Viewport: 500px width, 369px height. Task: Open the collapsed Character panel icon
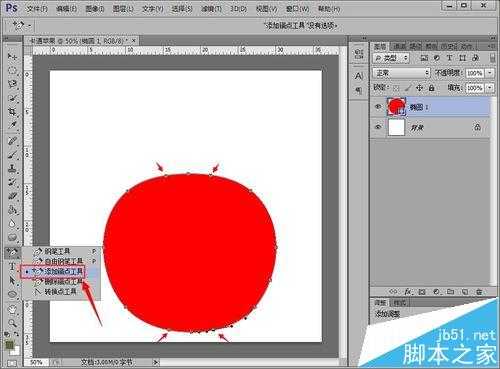tap(359, 76)
